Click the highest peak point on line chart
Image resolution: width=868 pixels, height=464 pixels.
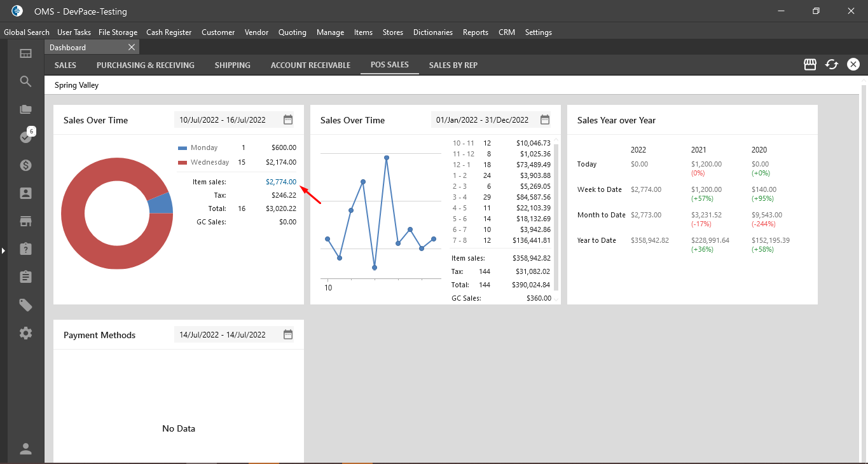(x=387, y=157)
